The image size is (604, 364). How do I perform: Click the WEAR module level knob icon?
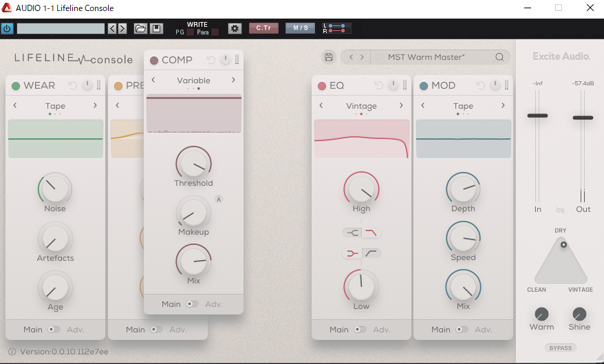click(x=87, y=85)
